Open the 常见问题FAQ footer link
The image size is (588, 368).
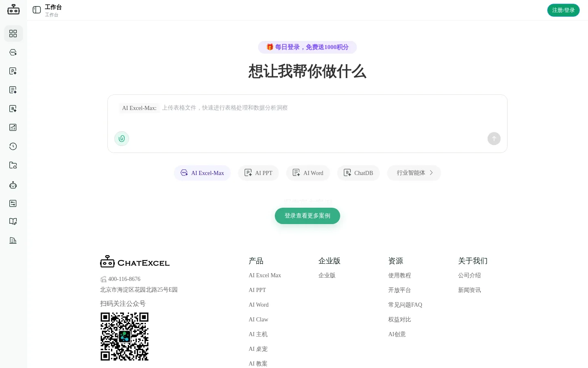coord(405,305)
